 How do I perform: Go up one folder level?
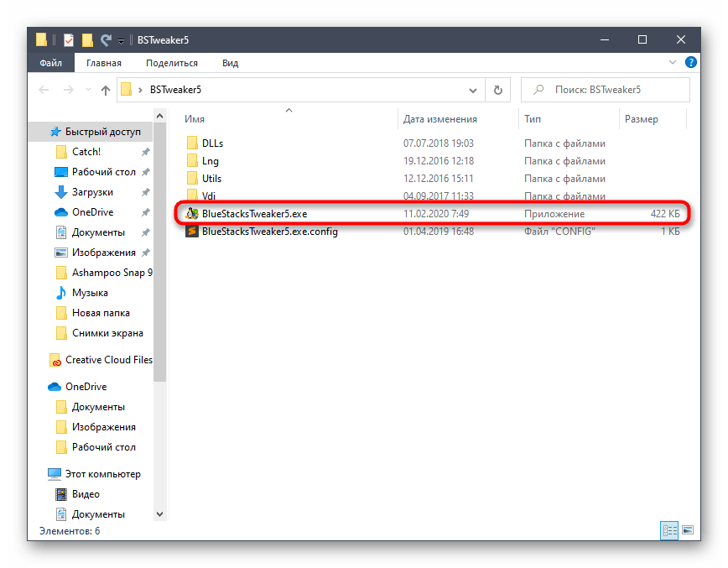click(x=106, y=90)
